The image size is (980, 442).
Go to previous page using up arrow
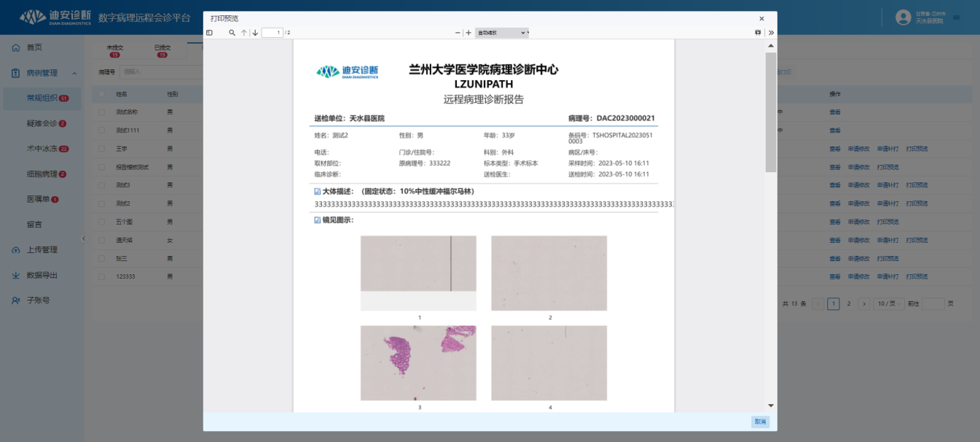click(x=244, y=33)
